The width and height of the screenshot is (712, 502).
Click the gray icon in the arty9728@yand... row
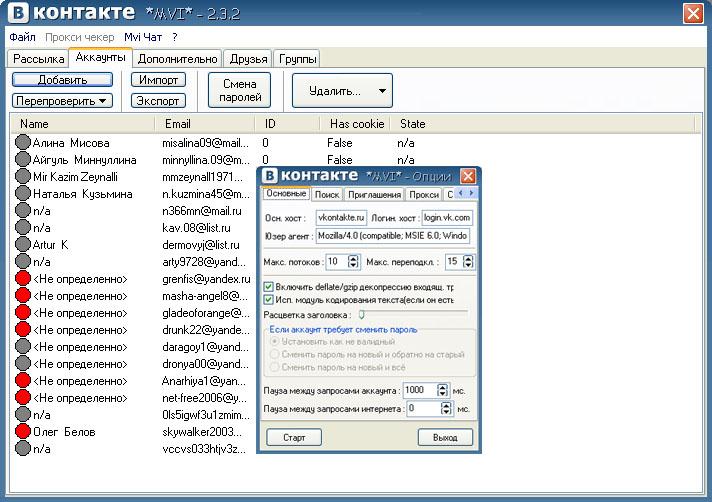(23, 261)
